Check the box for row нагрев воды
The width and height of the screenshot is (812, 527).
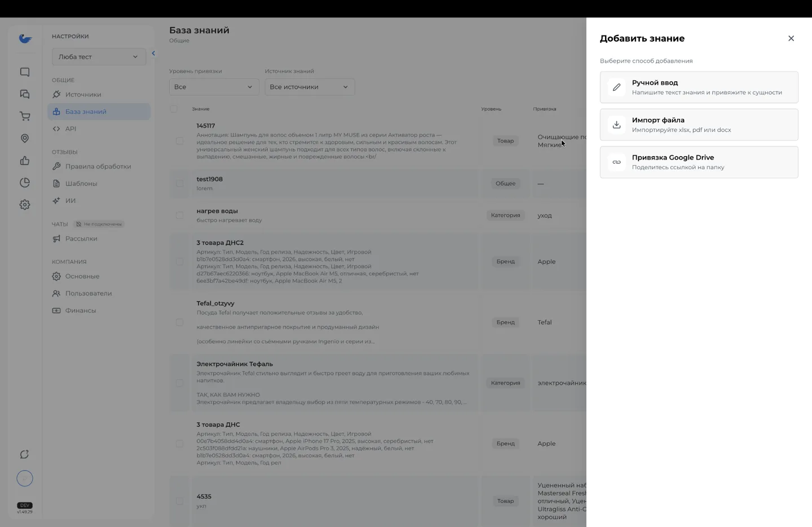(x=179, y=215)
